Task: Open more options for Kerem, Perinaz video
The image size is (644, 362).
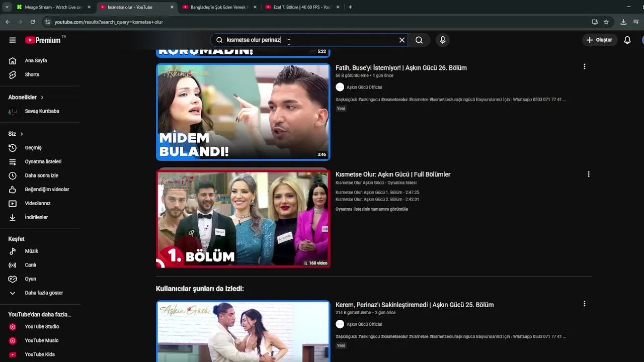Action: coord(584,304)
